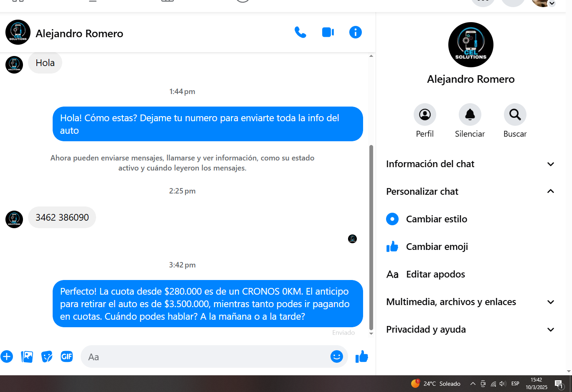Select Cambiar estilo option

tap(470, 219)
